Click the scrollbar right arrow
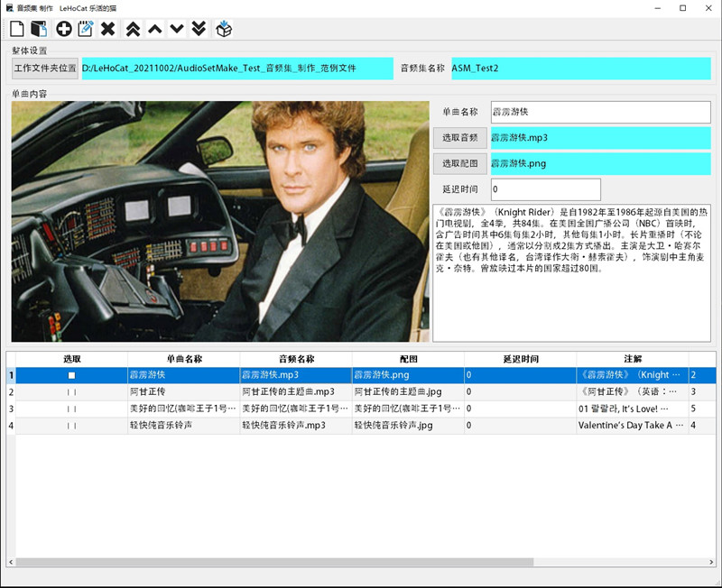 tap(711, 562)
